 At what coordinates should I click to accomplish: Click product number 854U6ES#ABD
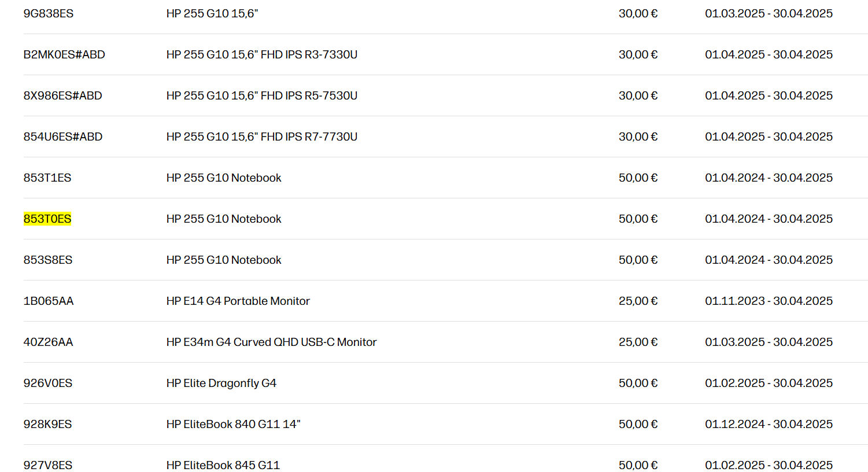click(x=63, y=137)
